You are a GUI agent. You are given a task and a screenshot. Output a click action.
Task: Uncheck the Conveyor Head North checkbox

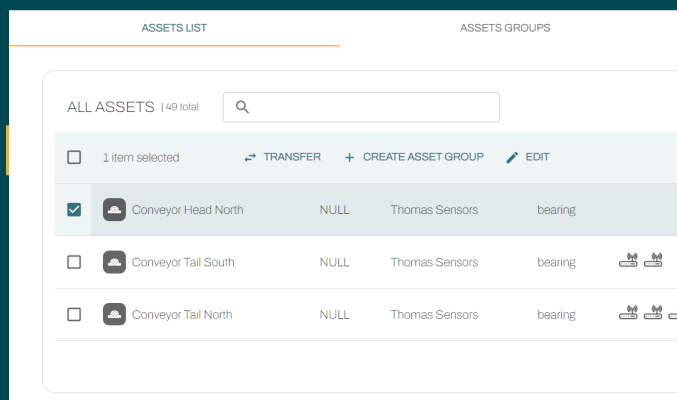click(74, 210)
